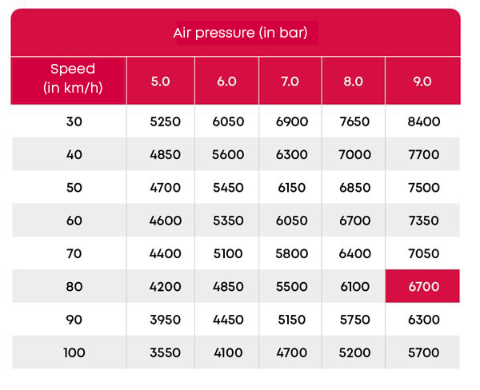480x390 pixels.
Task: Select the 5.0 bar column header
Action: pos(160,81)
